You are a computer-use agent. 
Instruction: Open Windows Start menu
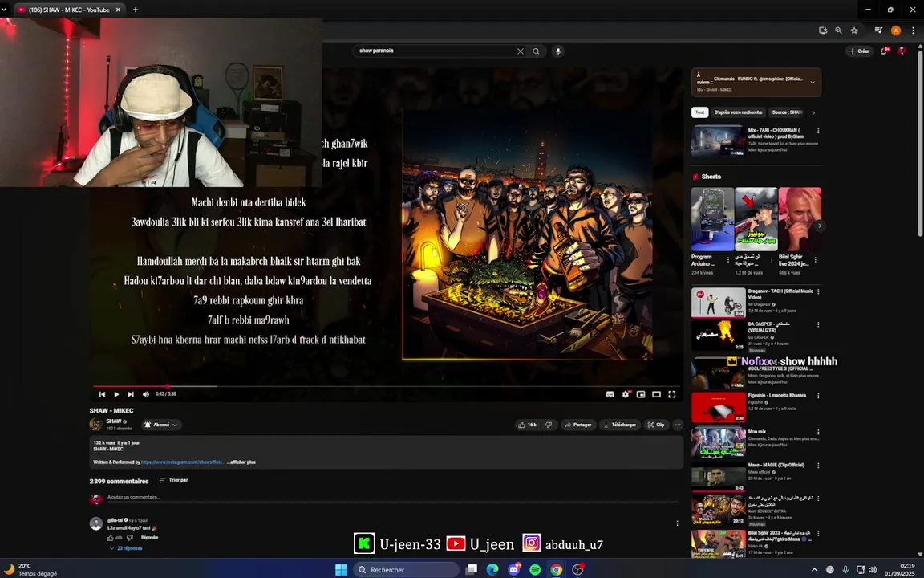pyautogui.click(x=341, y=570)
